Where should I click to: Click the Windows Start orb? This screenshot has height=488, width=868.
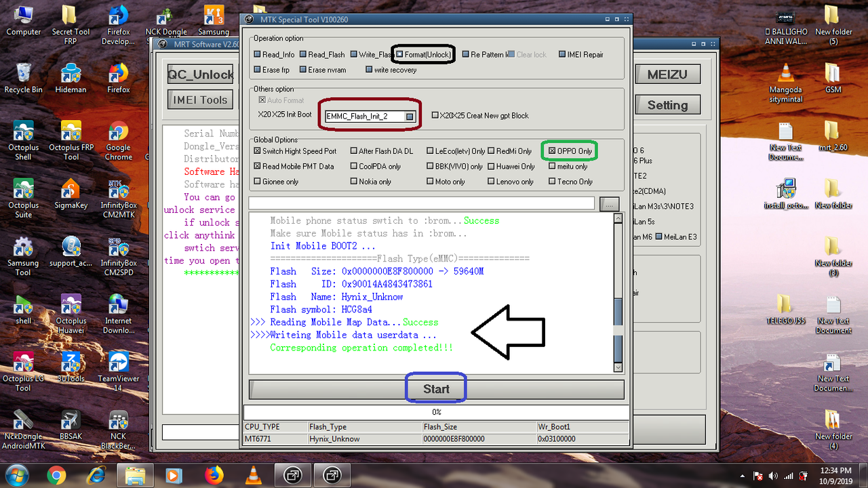[16, 474]
